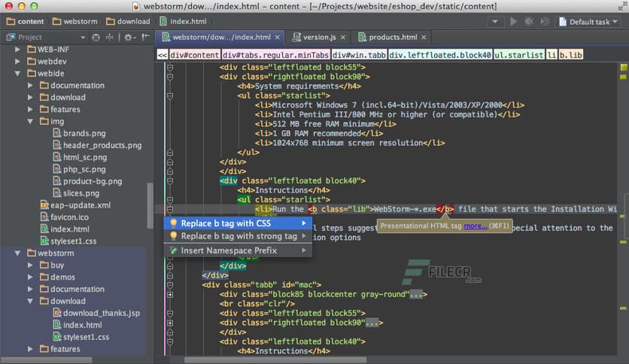Click ul.starlist in the tag breadcrumb

pyautogui.click(x=518, y=55)
